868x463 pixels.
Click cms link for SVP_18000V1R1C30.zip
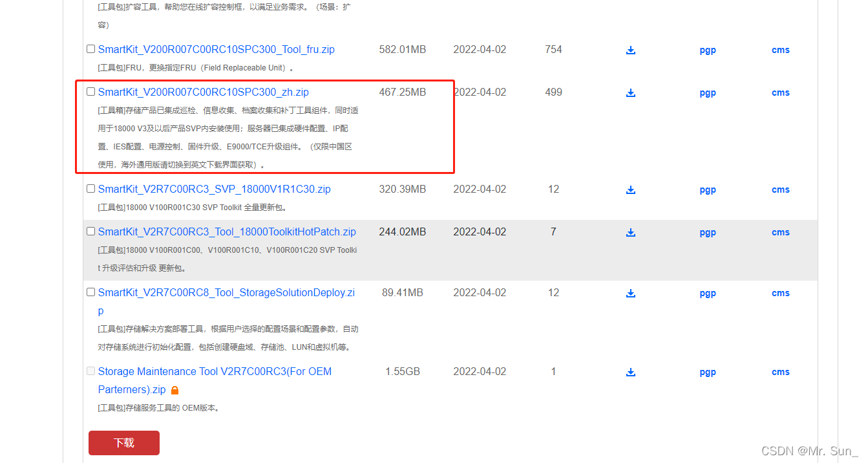(781, 189)
